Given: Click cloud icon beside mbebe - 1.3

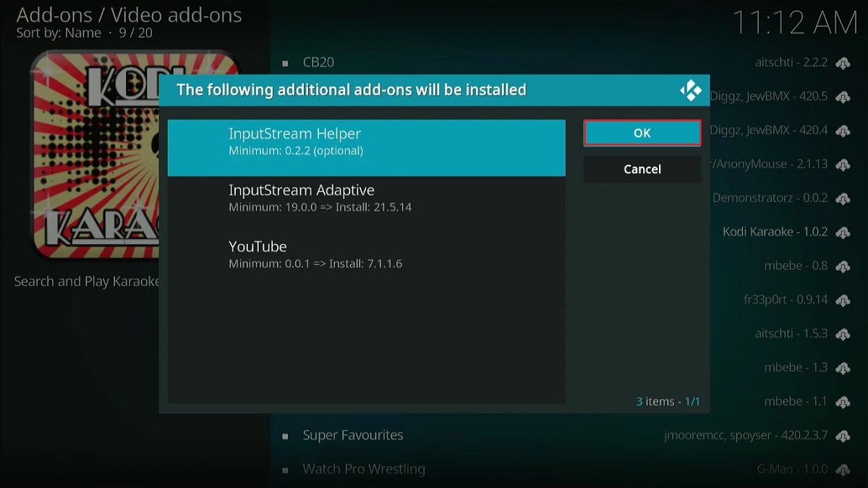Looking at the screenshot, I should (x=842, y=368).
